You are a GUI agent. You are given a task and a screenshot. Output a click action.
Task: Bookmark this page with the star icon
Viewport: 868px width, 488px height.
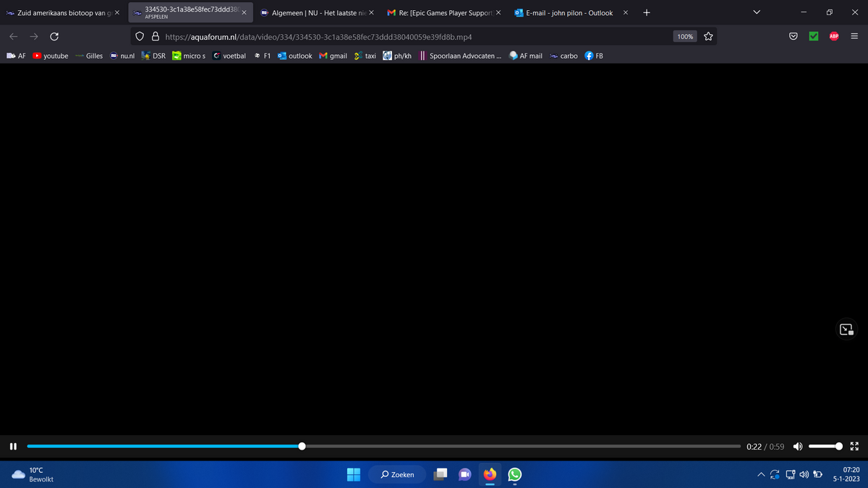(708, 36)
